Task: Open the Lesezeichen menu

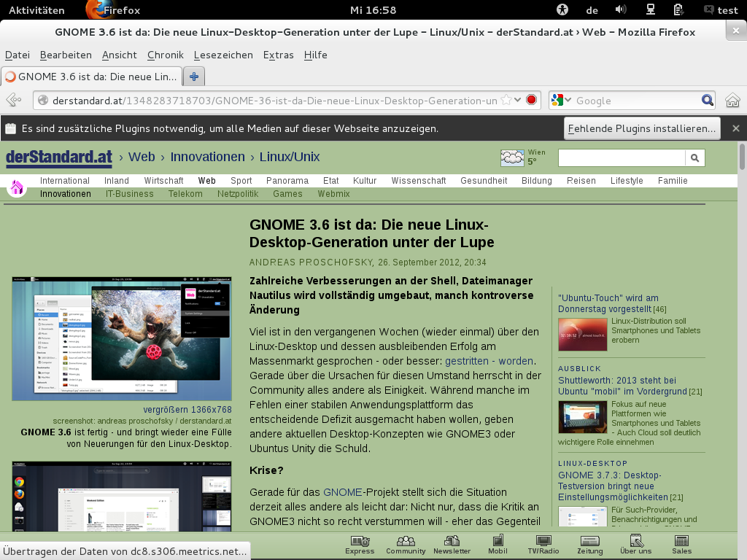Action: (x=223, y=55)
